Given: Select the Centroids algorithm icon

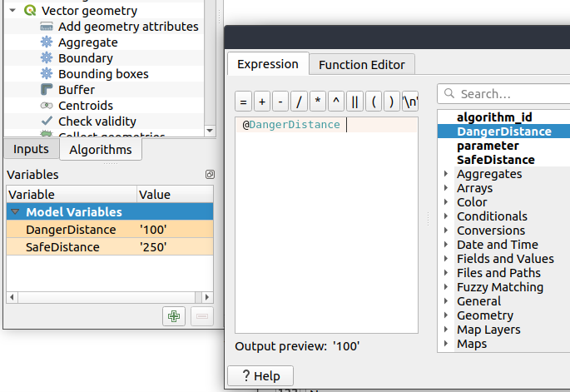Looking at the screenshot, I should (47, 106).
